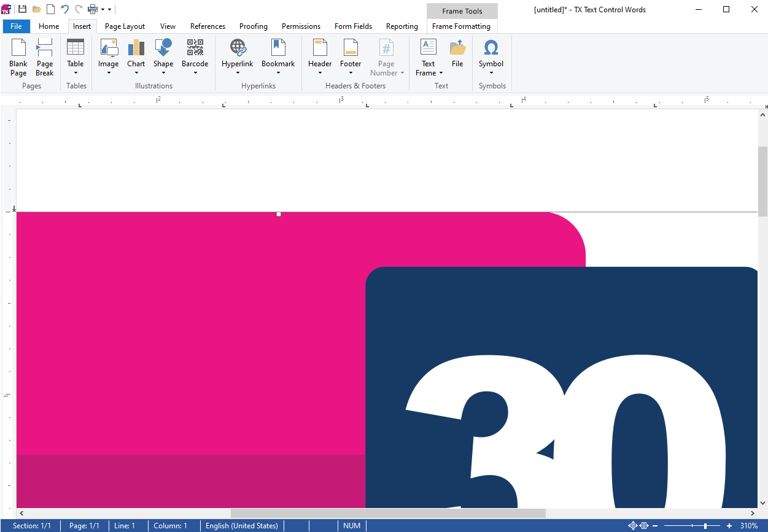Switch to the Proofing tab
The width and height of the screenshot is (768, 532).
(254, 26)
